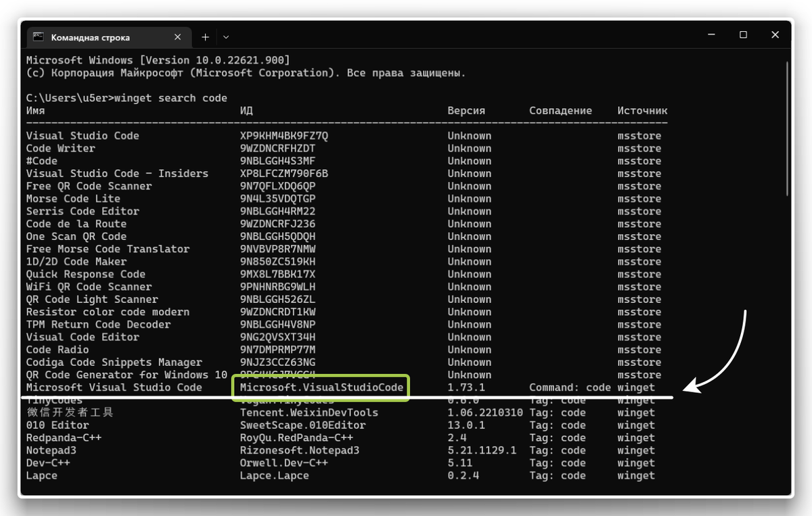Click 'Microsoft Visual Studio Code' name

click(114, 388)
